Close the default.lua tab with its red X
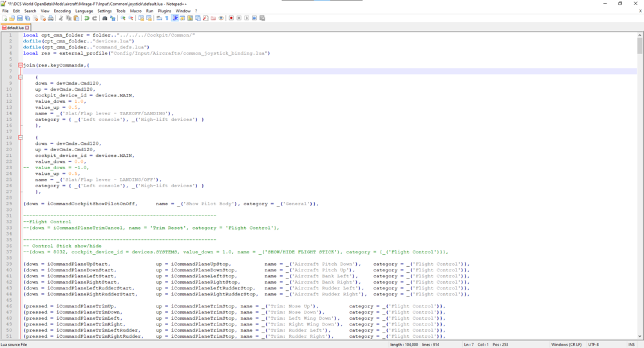644x348 pixels. [x=27, y=28]
